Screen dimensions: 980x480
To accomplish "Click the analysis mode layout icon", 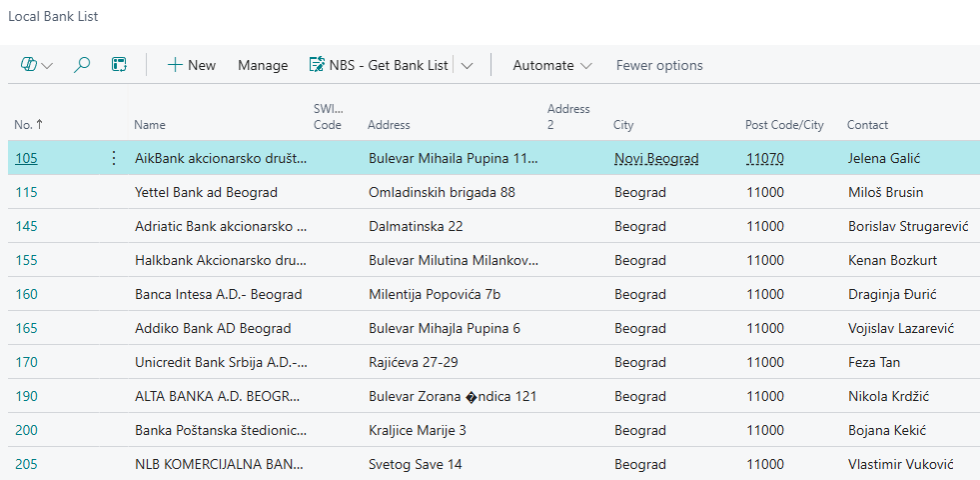I will coord(119,65).
